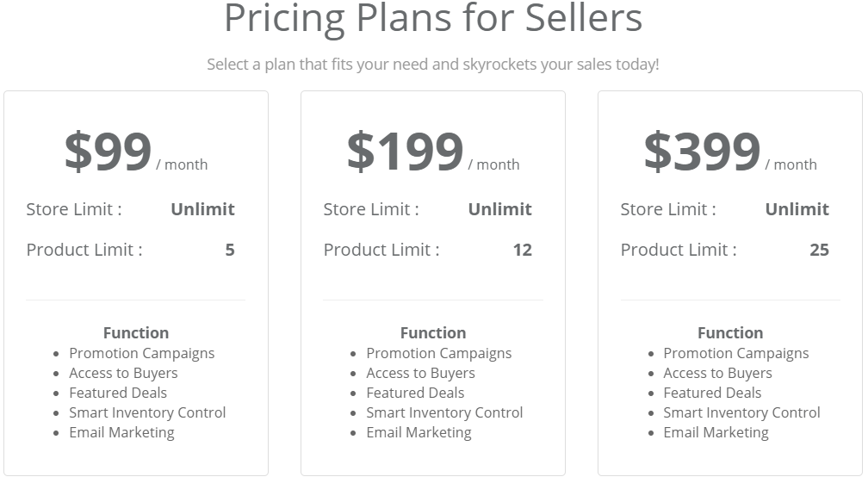Click Promotion Campaigns in the $399 plan

click(735, 354)
